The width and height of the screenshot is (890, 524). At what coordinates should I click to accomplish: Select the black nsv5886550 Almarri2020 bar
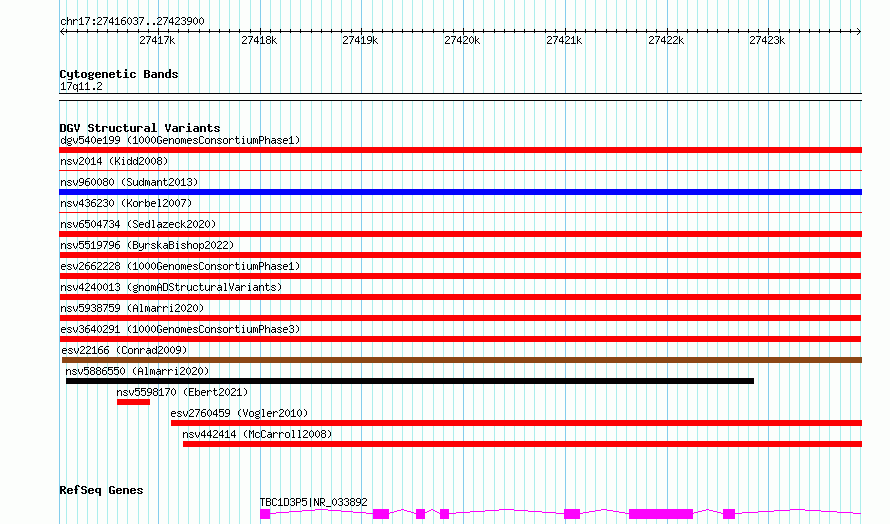point(410,381)
